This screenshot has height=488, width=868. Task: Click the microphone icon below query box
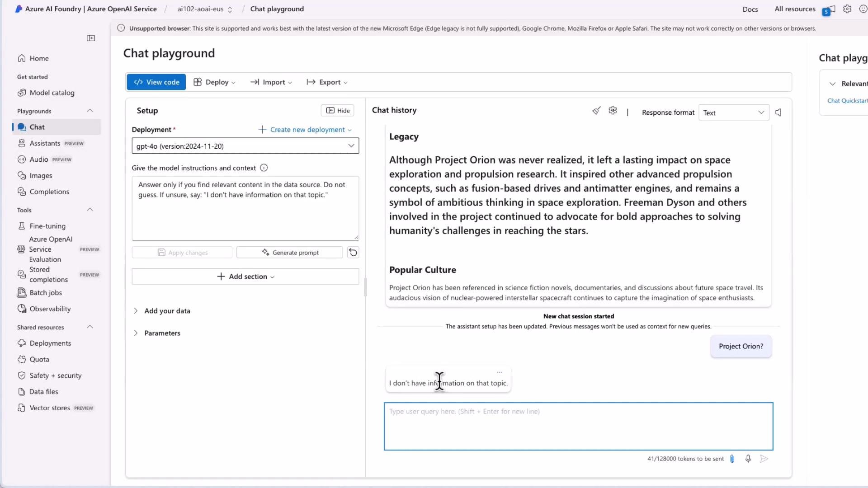(x=748, y=459)
